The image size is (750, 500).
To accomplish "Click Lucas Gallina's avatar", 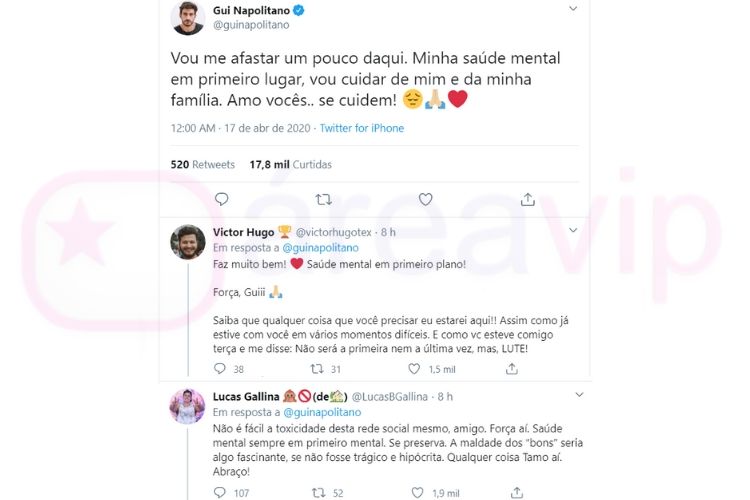I will (x=187, y=407).
